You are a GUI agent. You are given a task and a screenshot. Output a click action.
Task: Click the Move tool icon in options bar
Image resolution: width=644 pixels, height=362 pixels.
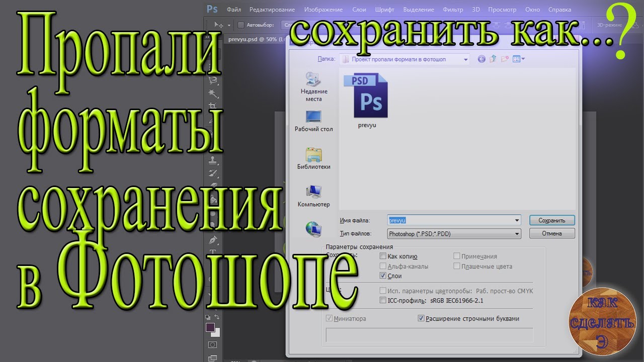pyautogui.click(x=218, y=25)
